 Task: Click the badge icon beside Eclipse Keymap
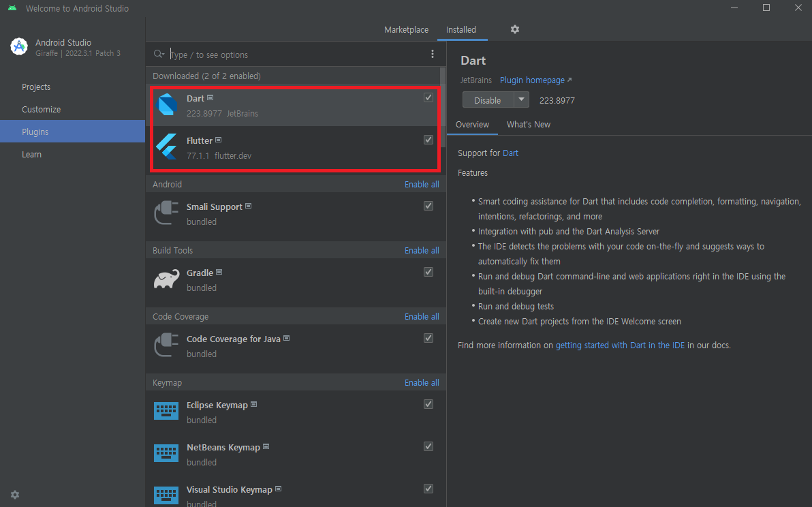[x=253, y=405]
